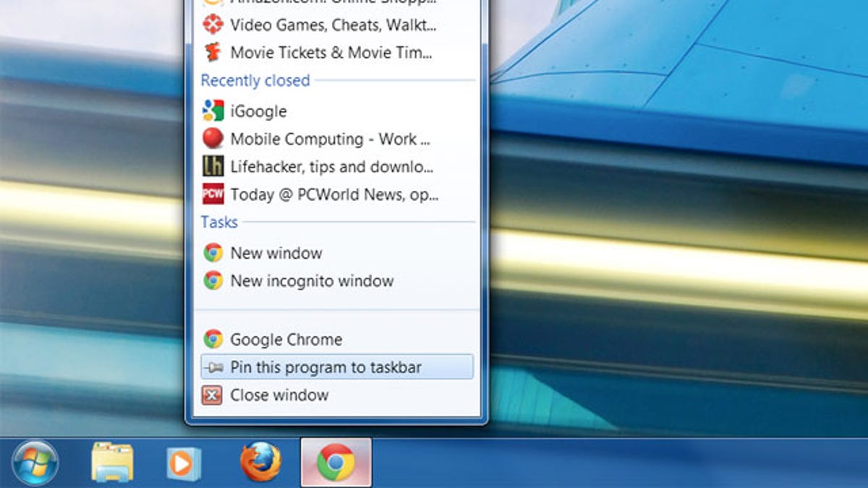Open the 'Video Games, Cheats, Walkt...' entry

(x=337, y=25)
